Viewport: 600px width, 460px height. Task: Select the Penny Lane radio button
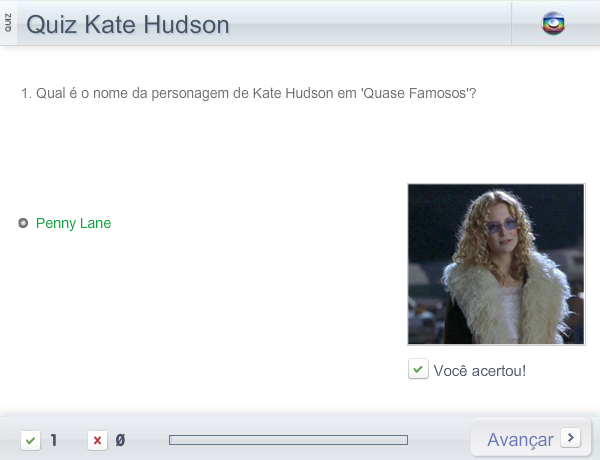coord(23,223)
